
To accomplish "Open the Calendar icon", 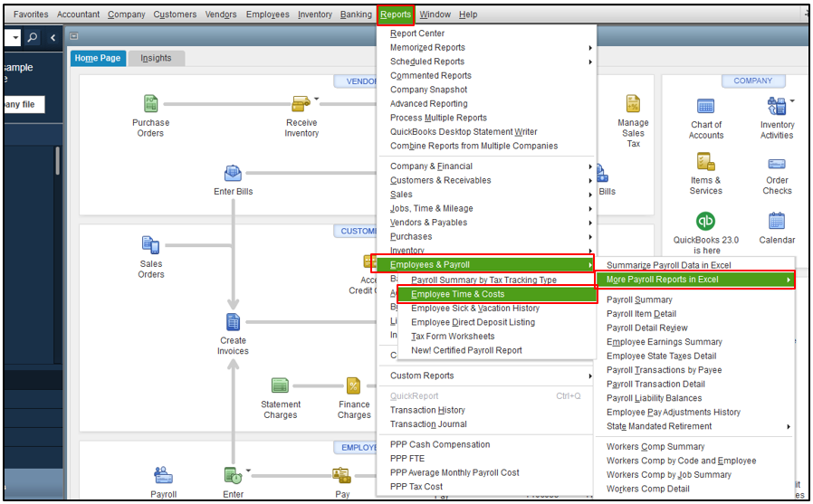I will (777, 221).
